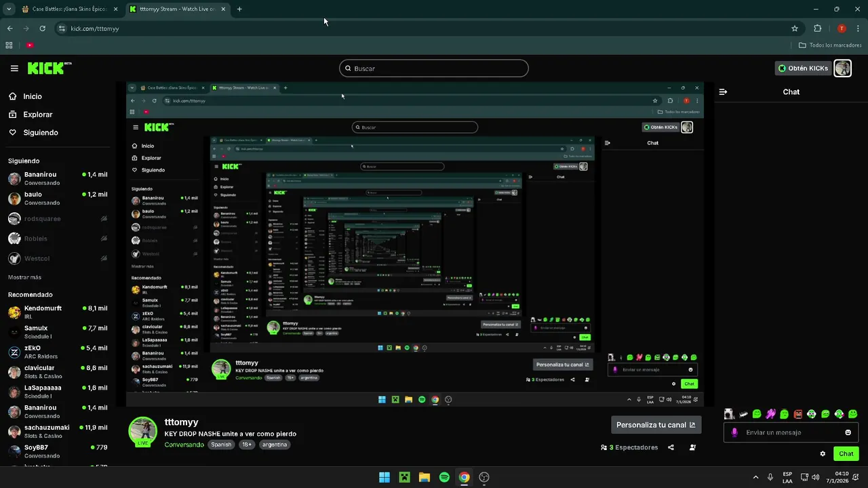
Task: Open LaSapaaaaa channel
Action: (57, 392)
